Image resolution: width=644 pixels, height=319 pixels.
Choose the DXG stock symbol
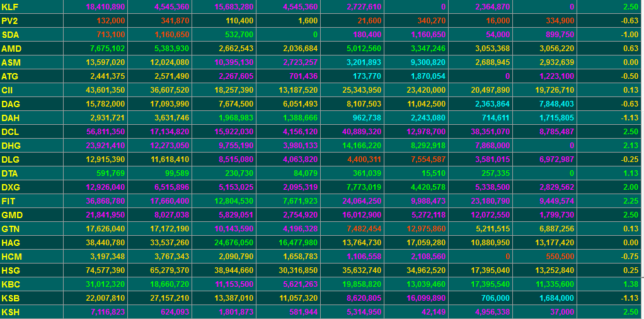coord(11,187)
